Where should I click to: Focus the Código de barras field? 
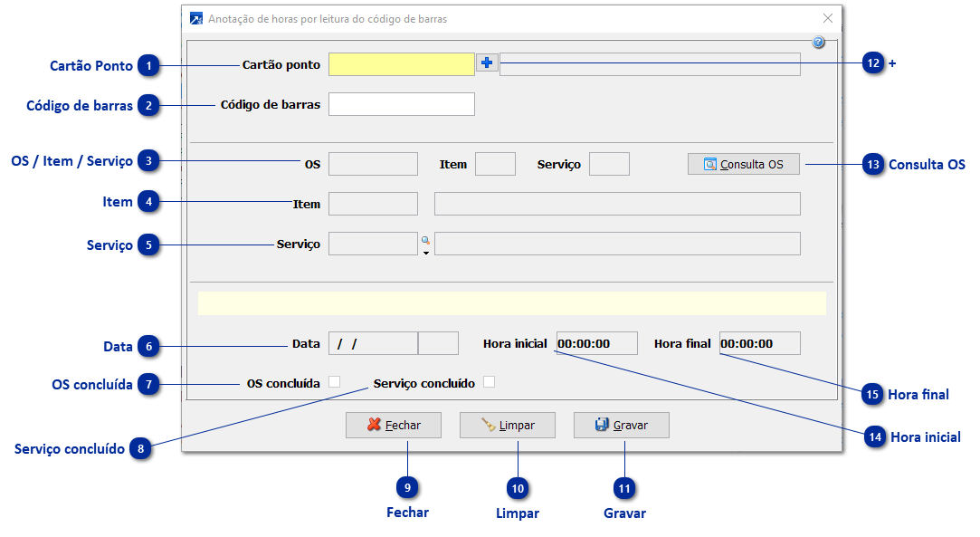(402, 104)
